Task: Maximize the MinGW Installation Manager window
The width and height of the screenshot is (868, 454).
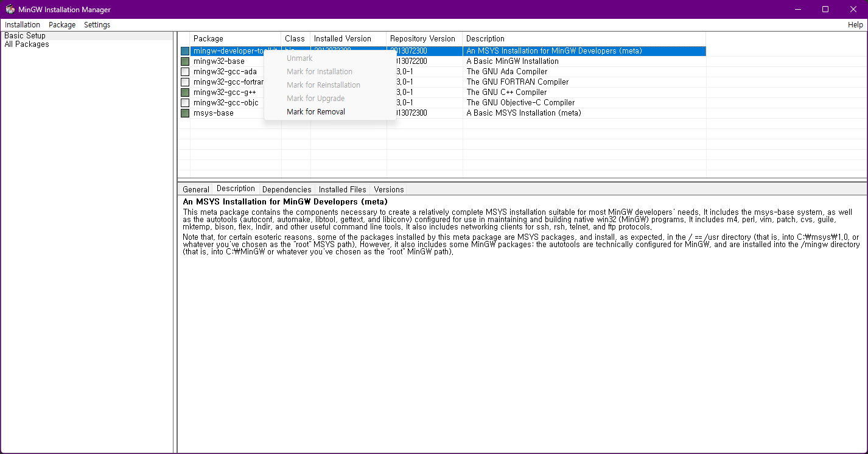Action: point(825,9)
